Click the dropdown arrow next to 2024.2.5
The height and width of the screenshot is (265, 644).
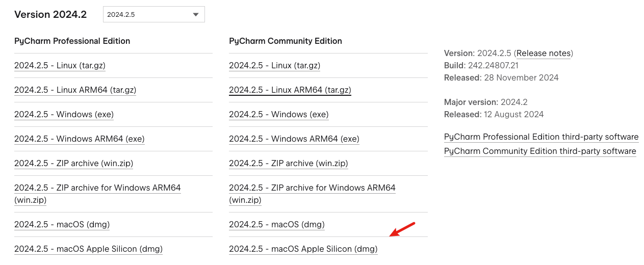coord(196,15)
